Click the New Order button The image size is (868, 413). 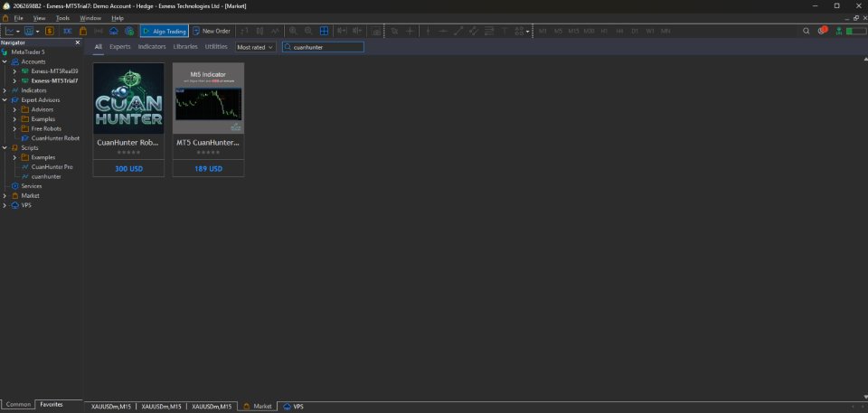[x=212, y=31]
